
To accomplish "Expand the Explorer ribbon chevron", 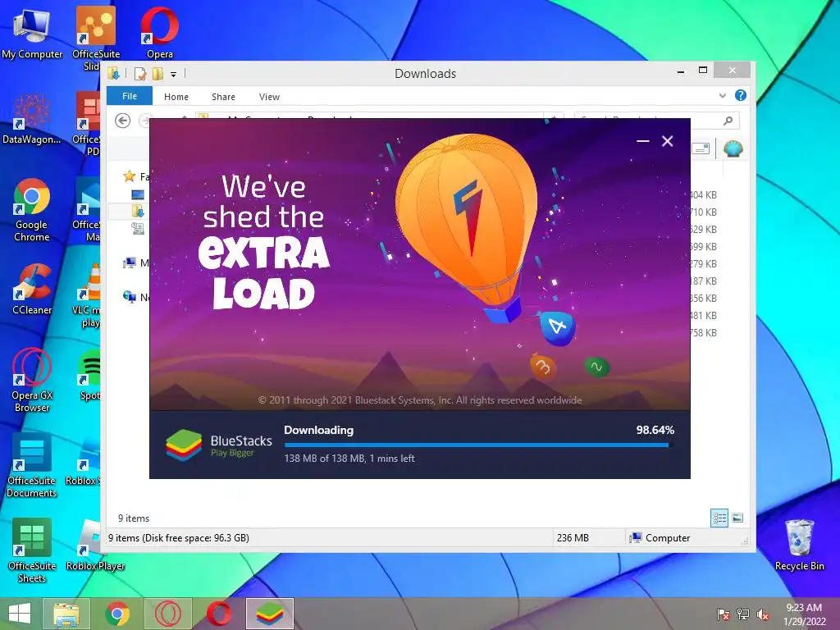I will click(722, 96).
